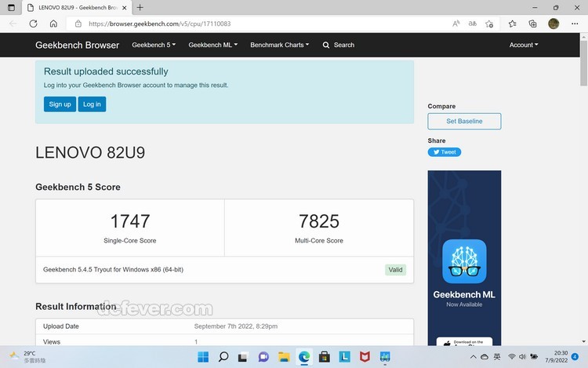Viewport: 588px width, 368px height.
Task: Open the Search link in navbar
Action: click(339, 45)
